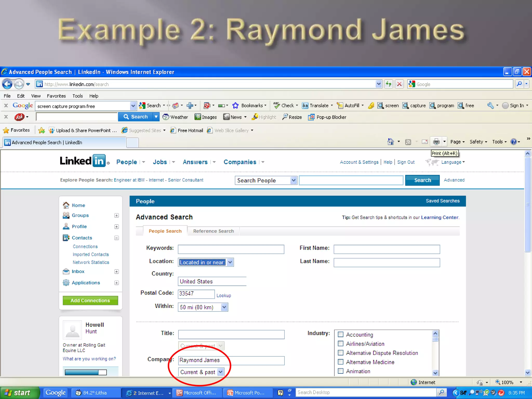This screenshot has width=532, height=399.
Task: Click the Weather icon in Ask toolbar
Action: click(166, 117)
